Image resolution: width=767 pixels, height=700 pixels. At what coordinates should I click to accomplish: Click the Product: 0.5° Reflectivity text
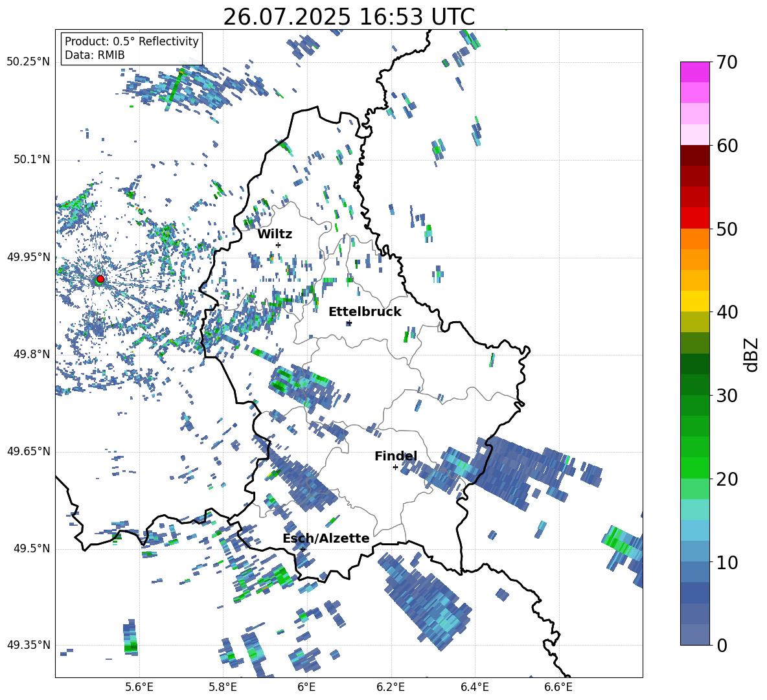click(x=132, y=41)
